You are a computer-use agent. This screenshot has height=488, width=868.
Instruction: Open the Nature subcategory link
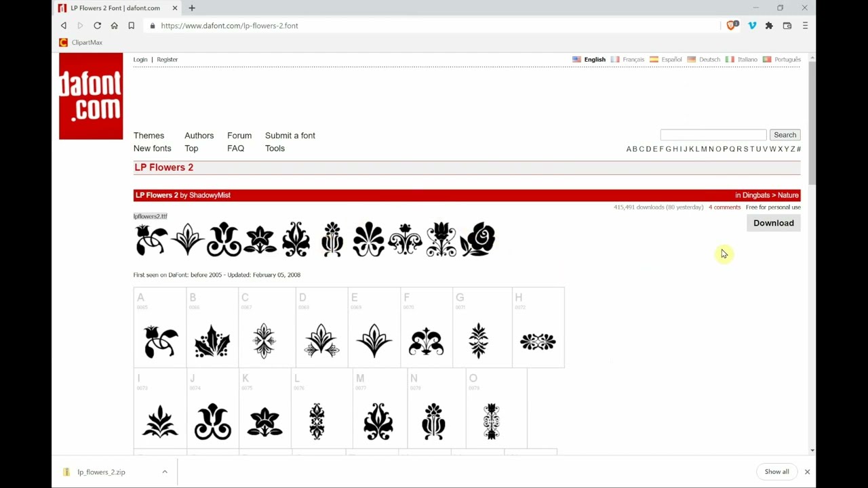pyautogui.click(x=788, y=195)
